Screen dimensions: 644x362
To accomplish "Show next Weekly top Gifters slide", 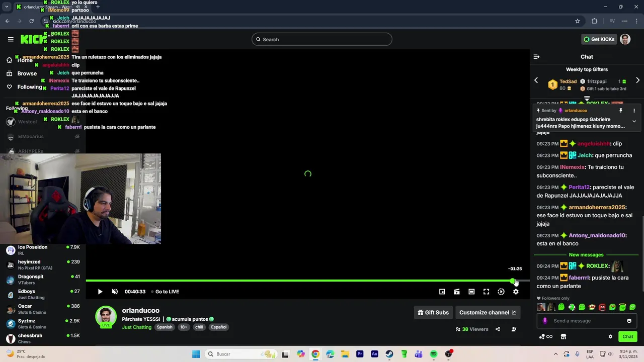I will click(x=637, y=80).
